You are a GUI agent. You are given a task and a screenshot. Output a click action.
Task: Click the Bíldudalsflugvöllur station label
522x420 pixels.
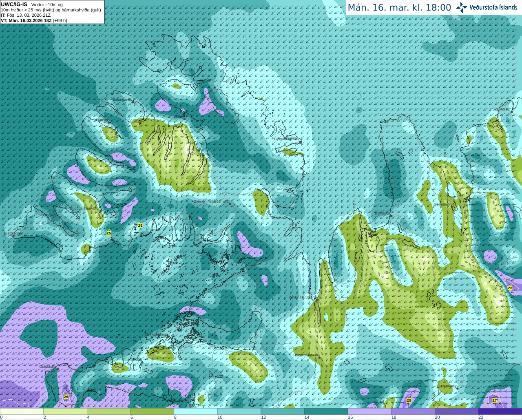tap(84, 208)
